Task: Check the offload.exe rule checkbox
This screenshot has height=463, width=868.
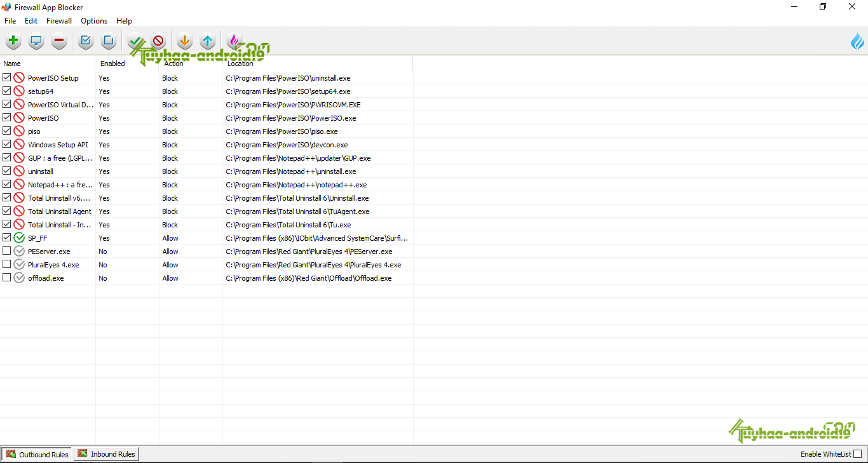Action: tap(6, 278)
